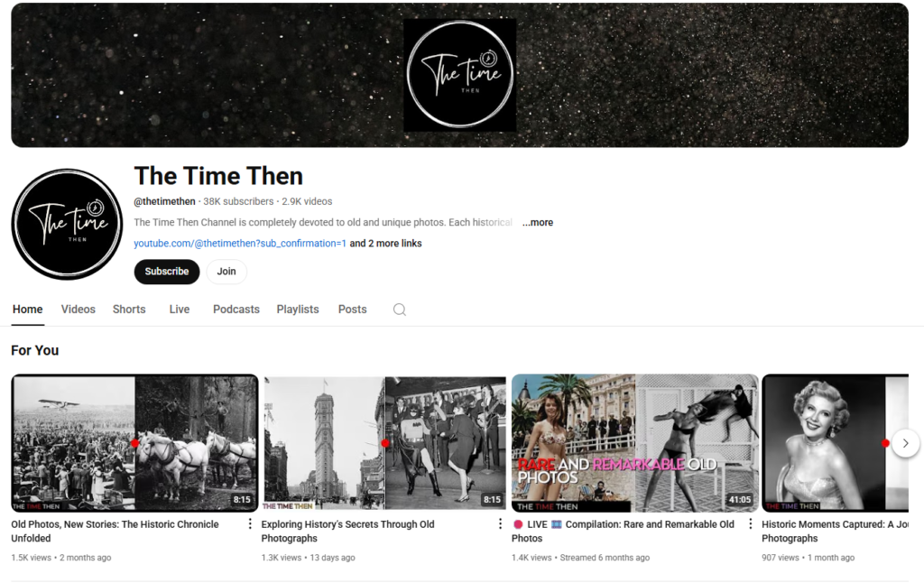Switch to the Videos tab
The height and width of the screenshot is (583, 924).
78,310
